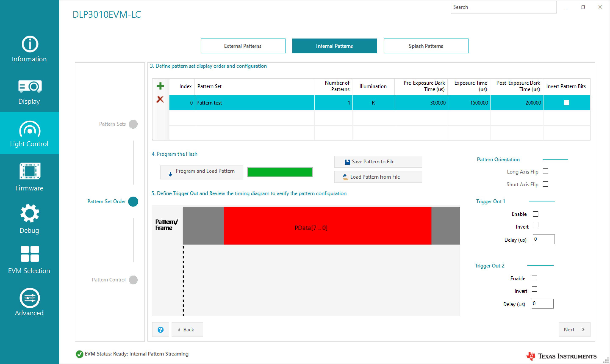Screen dimensions: 610x364
Task: Open the Advanced sliders section
Action: pyautogui.click(x=29, y=302)
